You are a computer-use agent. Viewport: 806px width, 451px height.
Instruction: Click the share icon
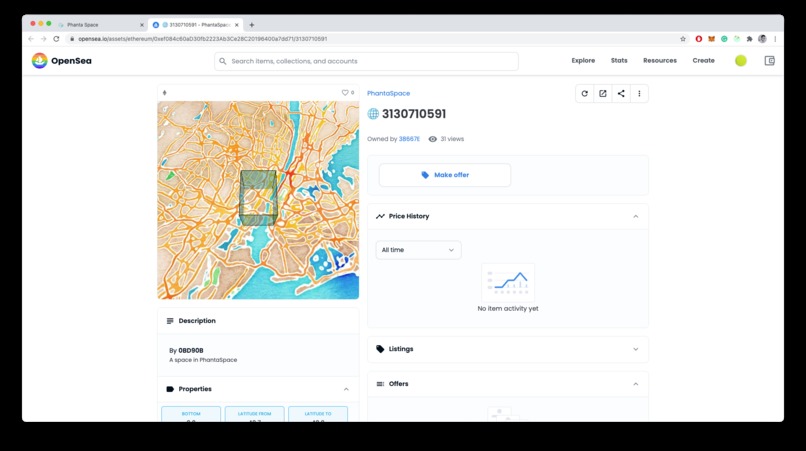pos(621,94)
